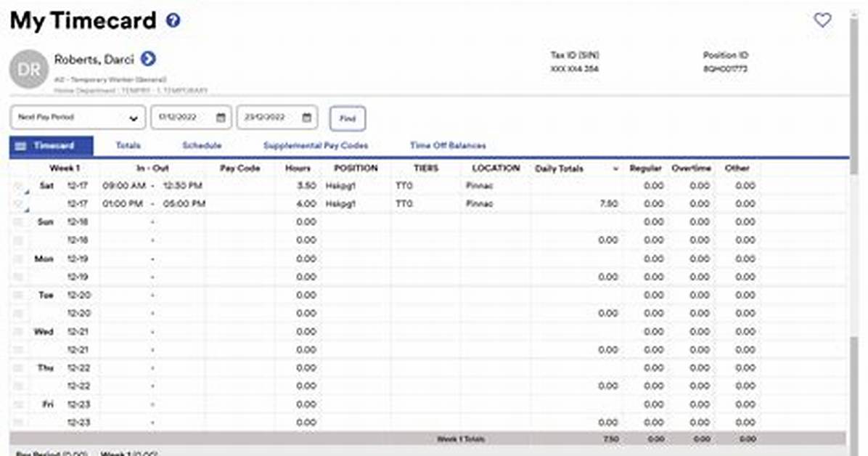This screenshot has height=456, width=868.
Task: Click the Pay Code column header
Action: [240, 168]
